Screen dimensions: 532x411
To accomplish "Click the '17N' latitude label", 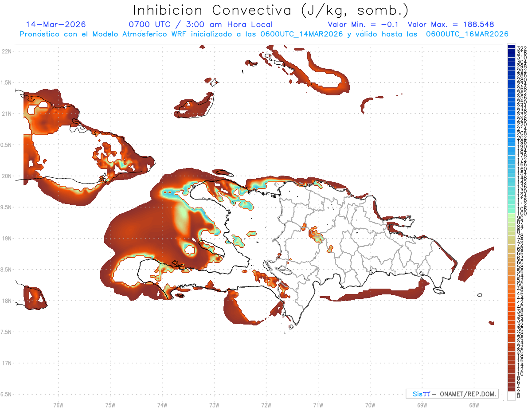I will coord(6,363).
